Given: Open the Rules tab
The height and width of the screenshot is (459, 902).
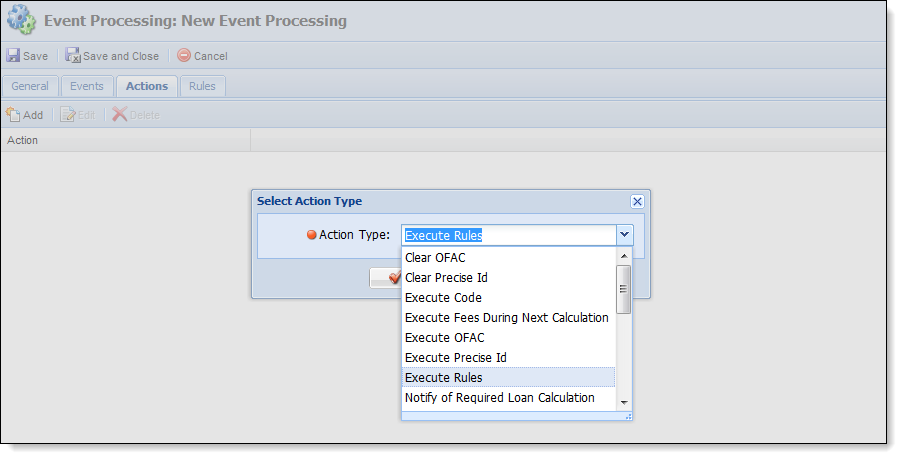Looking at the screenshot, I should coord(202,86).
